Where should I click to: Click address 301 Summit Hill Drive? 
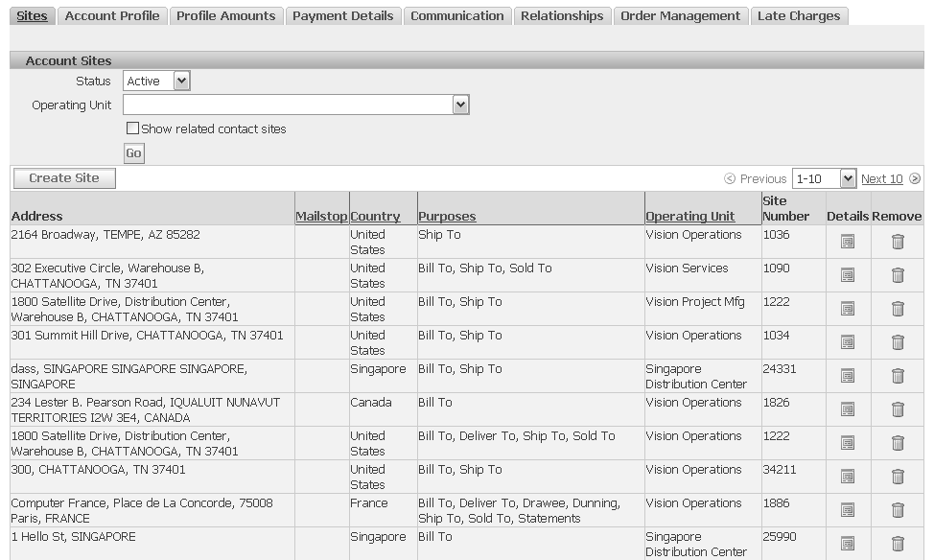coord(147,336)
